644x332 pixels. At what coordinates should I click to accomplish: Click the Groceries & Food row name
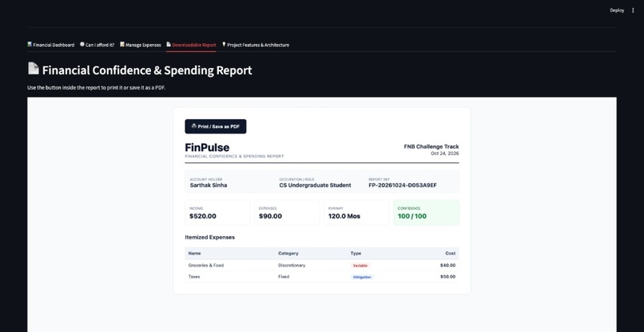point(206,266)
